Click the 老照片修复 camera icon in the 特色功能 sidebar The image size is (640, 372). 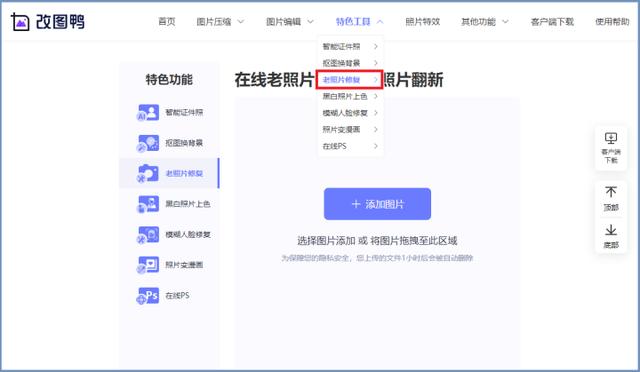click(x=147, y=173)
